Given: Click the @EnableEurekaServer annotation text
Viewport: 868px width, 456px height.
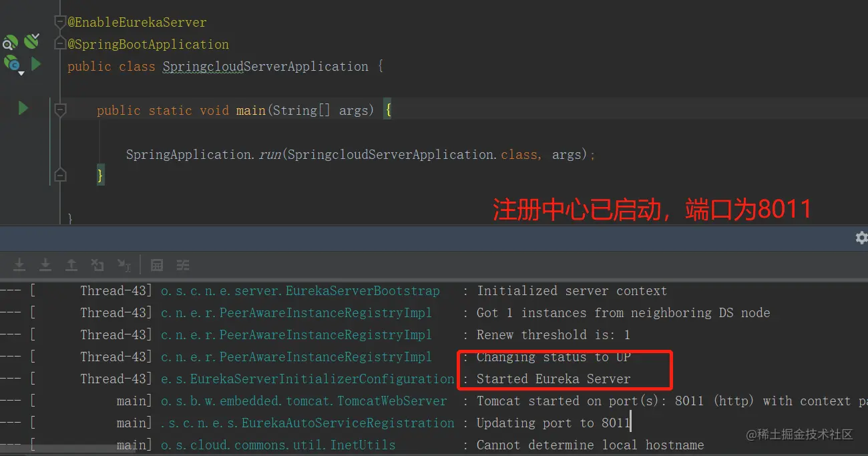Looking at the screenshot, I should 137,22.
